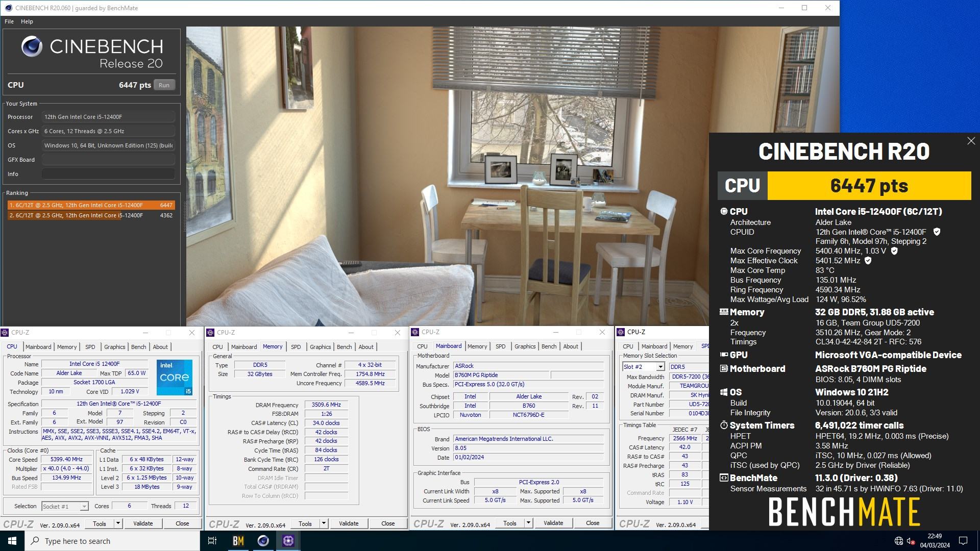
Task: Click the System Timers clock icon
Action: [724, 425]
